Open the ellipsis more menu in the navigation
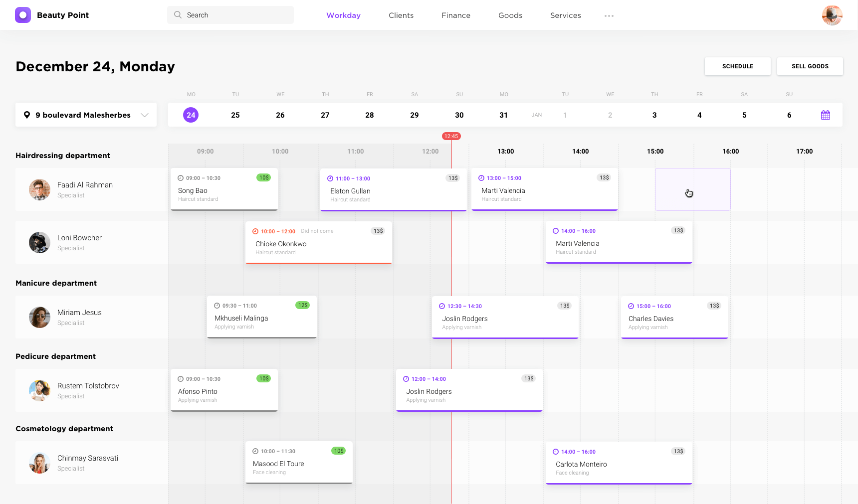The height and width of the screenshot is (504, 858). 609,15
